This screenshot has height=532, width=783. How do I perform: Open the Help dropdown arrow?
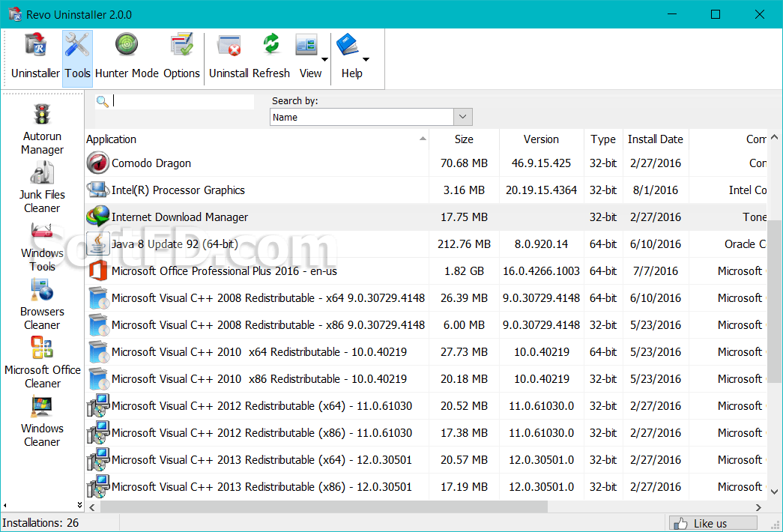pyautogui.click(x=366, y=59)
